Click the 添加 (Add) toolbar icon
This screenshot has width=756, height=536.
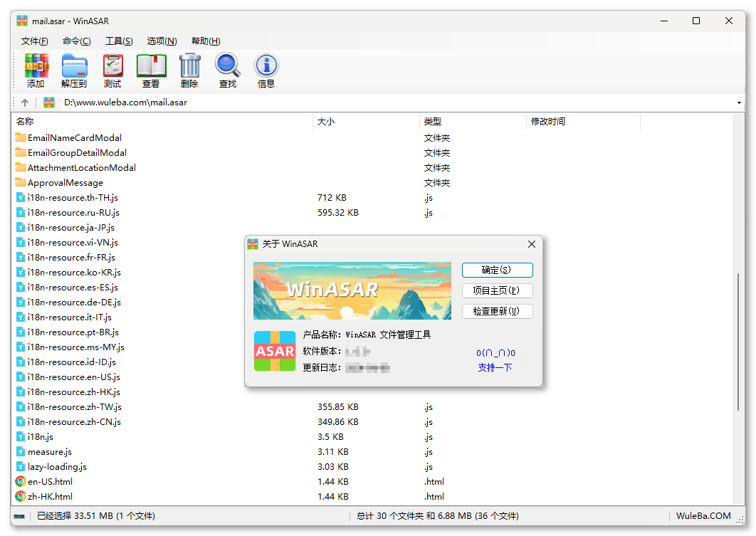click(36, 70)
